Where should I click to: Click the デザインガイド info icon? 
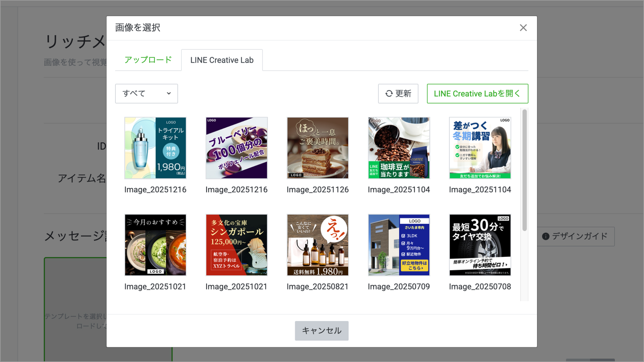546,236
